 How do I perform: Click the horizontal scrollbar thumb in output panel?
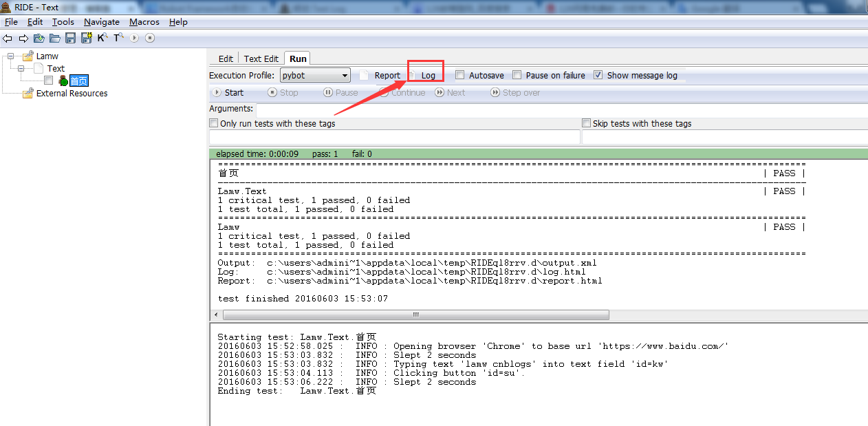point(415,315)
